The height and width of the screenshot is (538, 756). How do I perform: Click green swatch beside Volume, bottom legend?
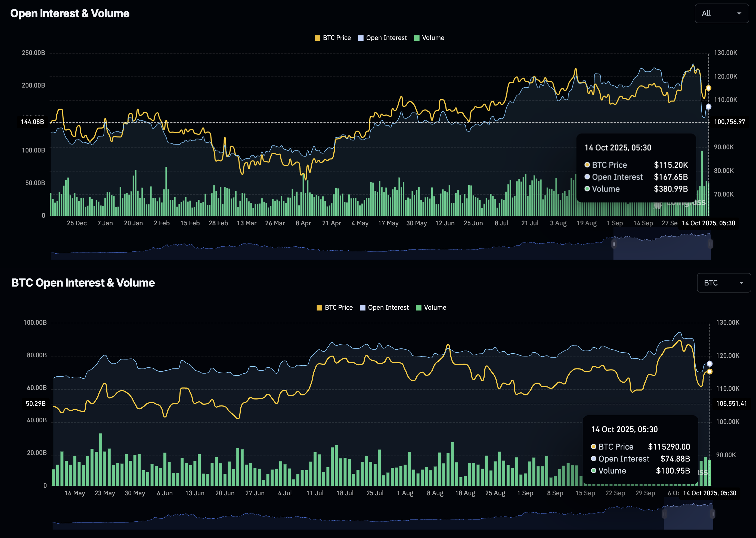(419, 308)
